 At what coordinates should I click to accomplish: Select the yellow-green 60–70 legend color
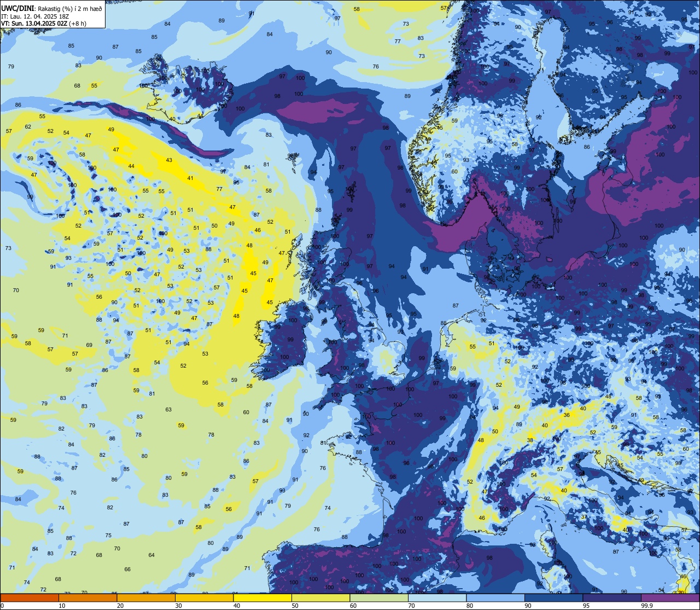pyautogui.click(x=379, y=597)
